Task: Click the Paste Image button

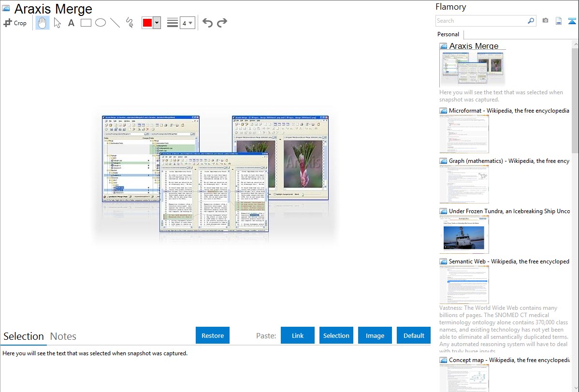Action: click(375, 335)
